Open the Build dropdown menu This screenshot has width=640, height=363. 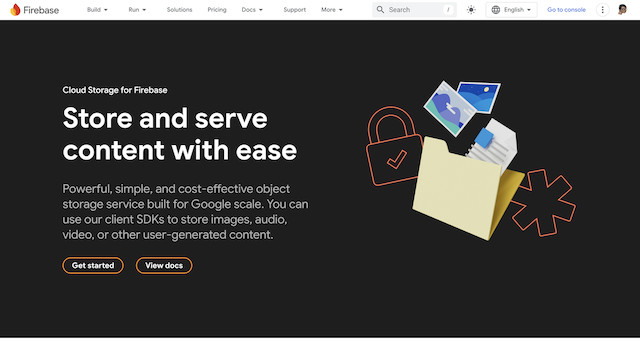pos(97,9)
